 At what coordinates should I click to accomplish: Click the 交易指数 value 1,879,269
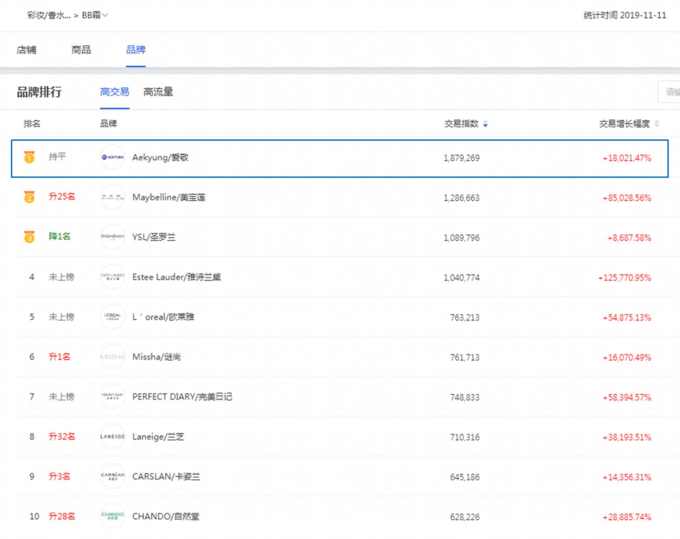point(461,158)
